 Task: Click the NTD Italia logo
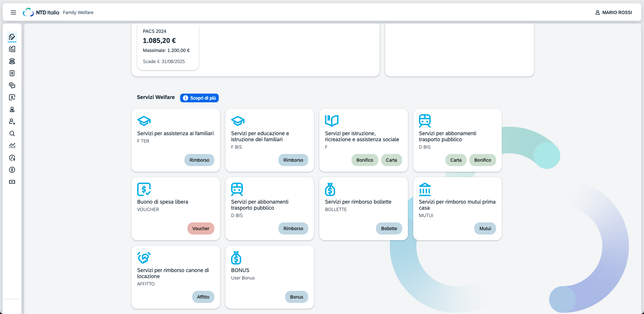(x=41, y=12)
